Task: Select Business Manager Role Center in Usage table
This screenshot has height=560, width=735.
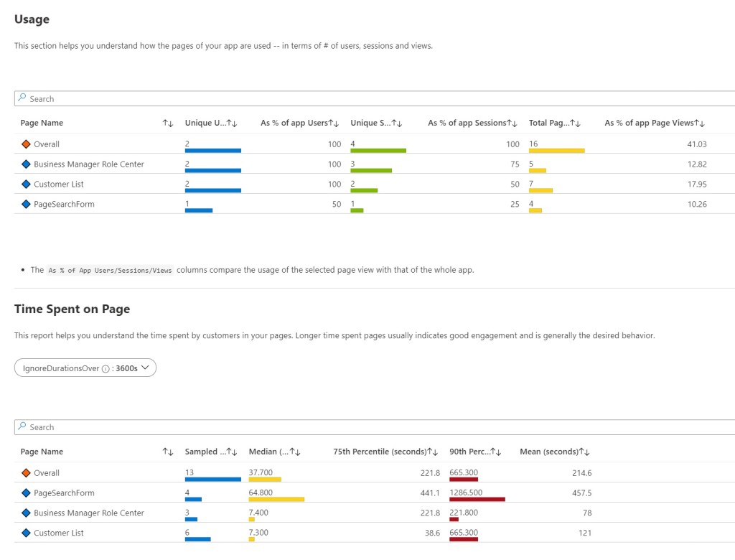Action: (x=88, y=164)
